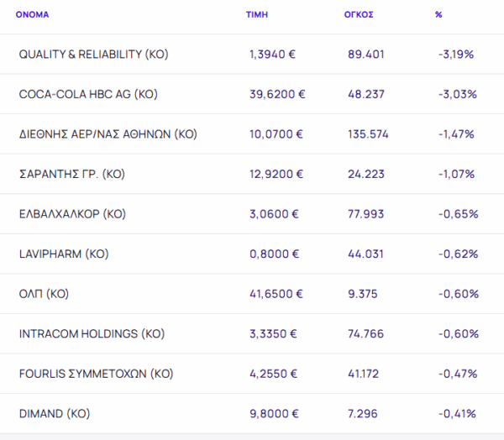Open FOURLIS ΣΥΜΜΕΤΟΧΩΝ (KO) stock
The height and width of the screenshot is (440, 504).
coord(96,374)
